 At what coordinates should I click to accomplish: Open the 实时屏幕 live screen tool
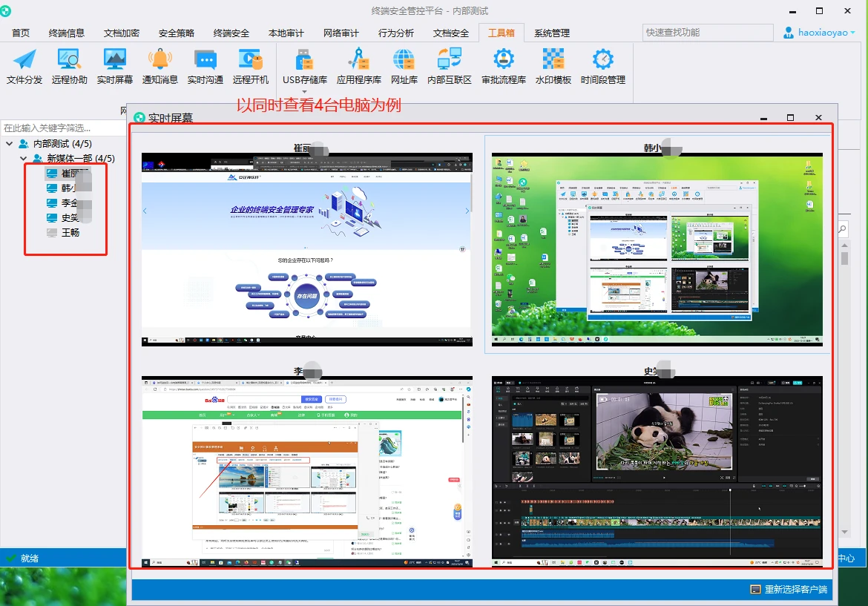pos(114,67)
